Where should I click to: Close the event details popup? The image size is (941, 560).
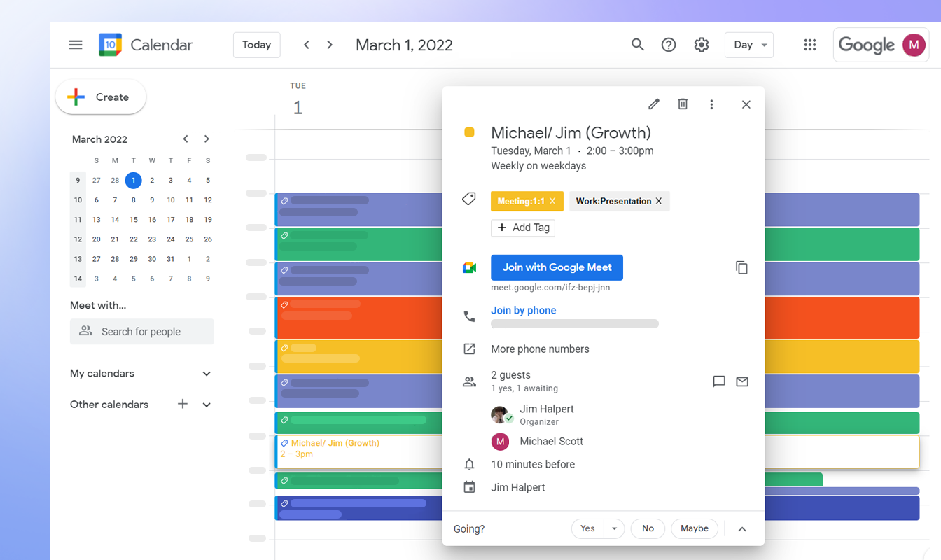(x=746, y=104)
